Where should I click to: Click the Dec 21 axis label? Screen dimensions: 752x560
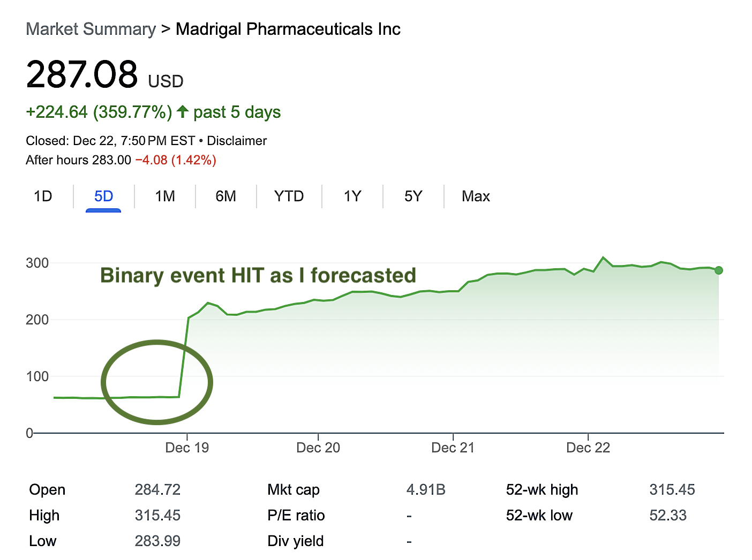click(x=453, y=448)
